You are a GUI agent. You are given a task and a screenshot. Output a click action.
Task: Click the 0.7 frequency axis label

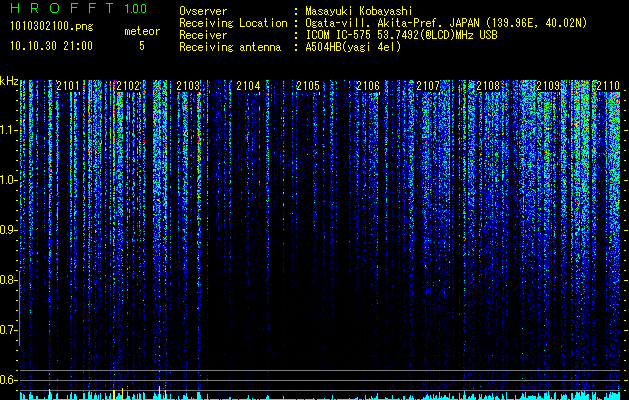click(8, 330)
